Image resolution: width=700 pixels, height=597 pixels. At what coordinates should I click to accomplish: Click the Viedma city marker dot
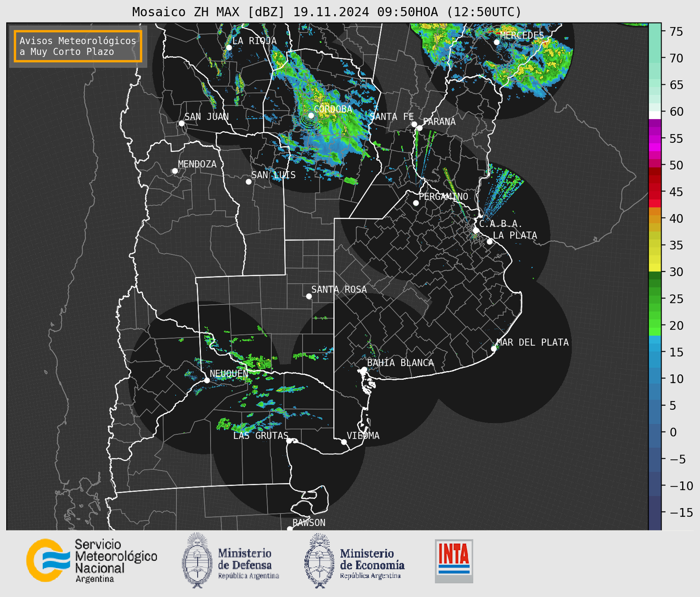click(x=344, y=442)
